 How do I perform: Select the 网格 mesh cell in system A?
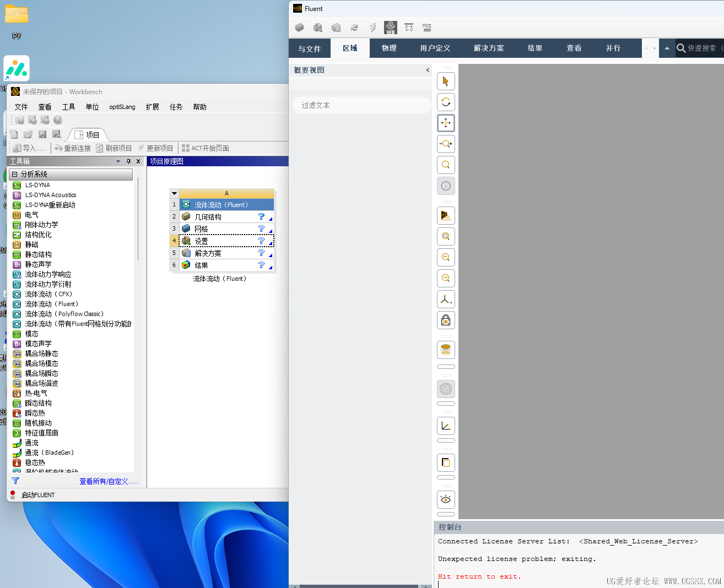point(226,229)
